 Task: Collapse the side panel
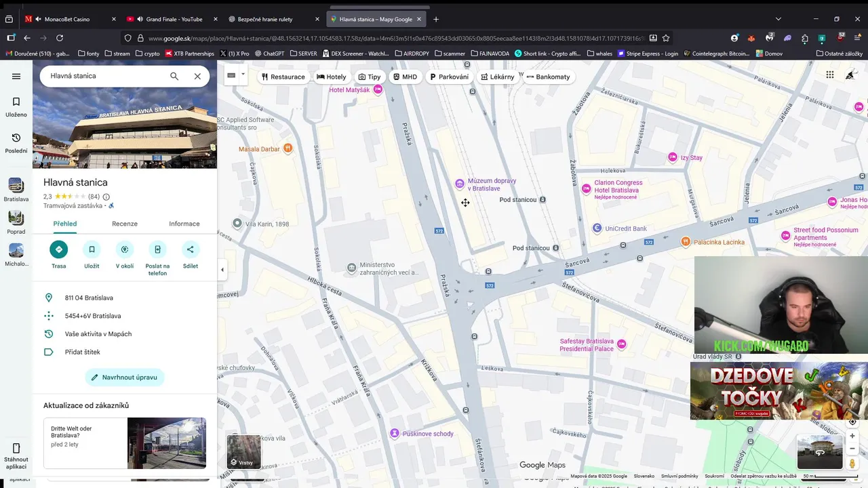pos(222,270)
